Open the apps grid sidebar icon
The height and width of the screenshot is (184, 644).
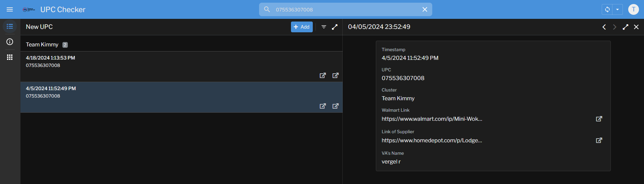[x=10, y=57]
